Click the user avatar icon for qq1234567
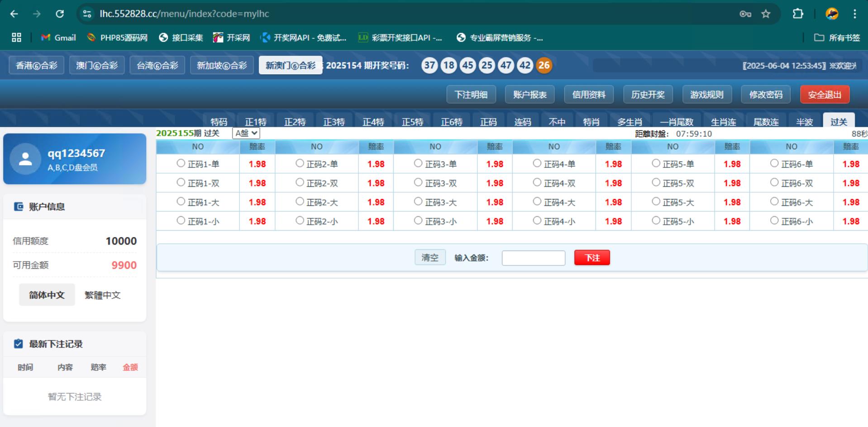868x427 pixels. click(x=25, y=159)
